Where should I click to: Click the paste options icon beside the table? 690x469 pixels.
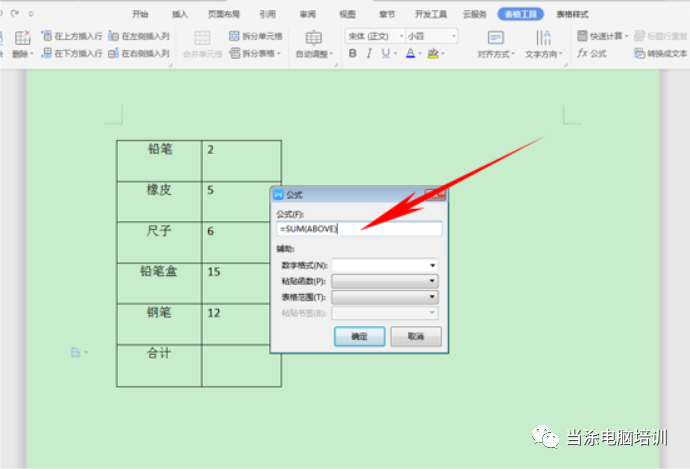(76, 352)
